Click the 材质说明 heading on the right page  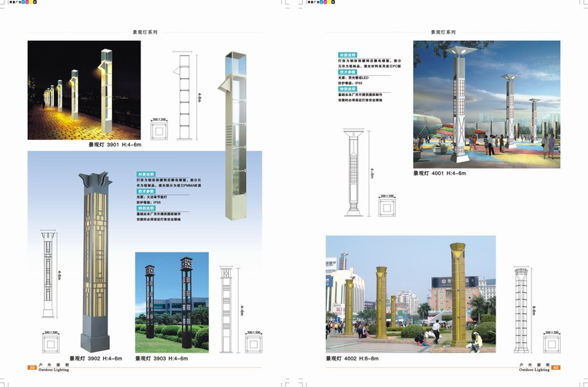click(x=348, y=54)
